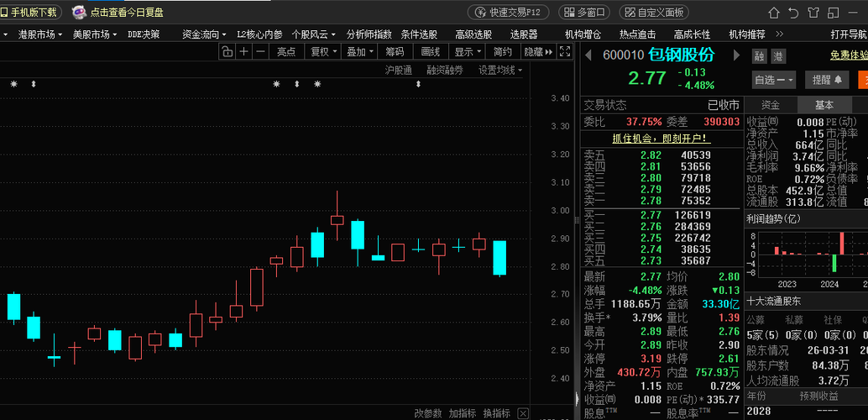Image resolution: width=868 pixels, height=420 pixels.
Task: Open the 自选 watchlist dropdown
Action: coord(773,80)
